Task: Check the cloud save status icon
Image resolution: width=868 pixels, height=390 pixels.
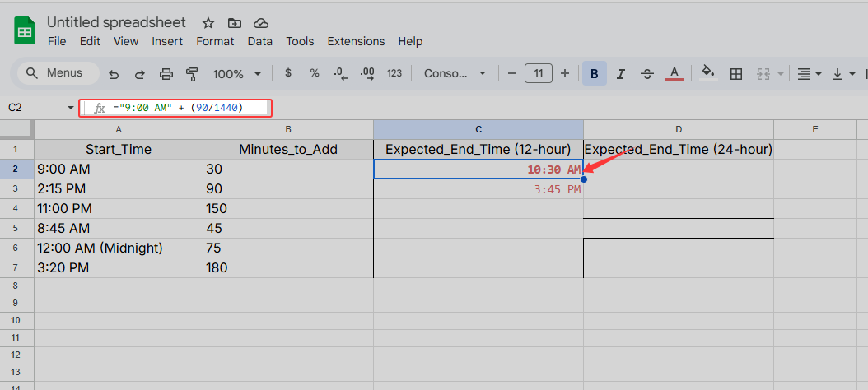Action: pos(260,23)
